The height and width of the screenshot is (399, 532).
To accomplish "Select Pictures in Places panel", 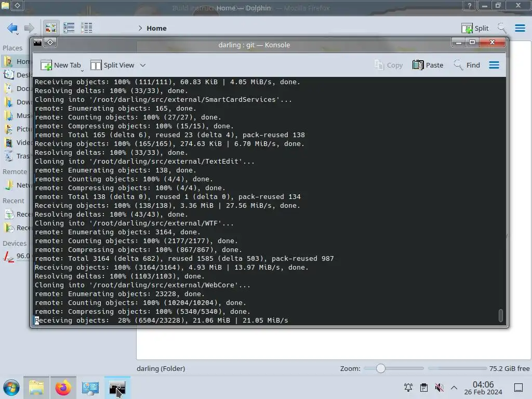I will tap(16, 129).
